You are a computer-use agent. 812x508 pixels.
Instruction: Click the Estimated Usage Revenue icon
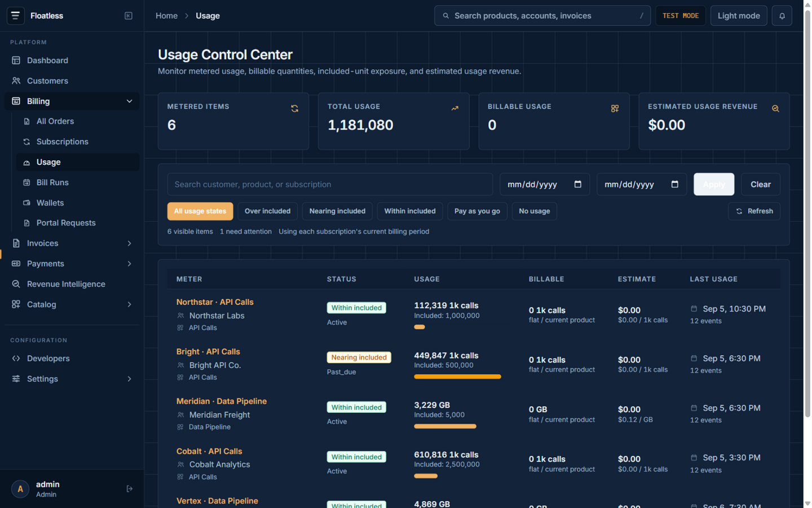[775, 108]
